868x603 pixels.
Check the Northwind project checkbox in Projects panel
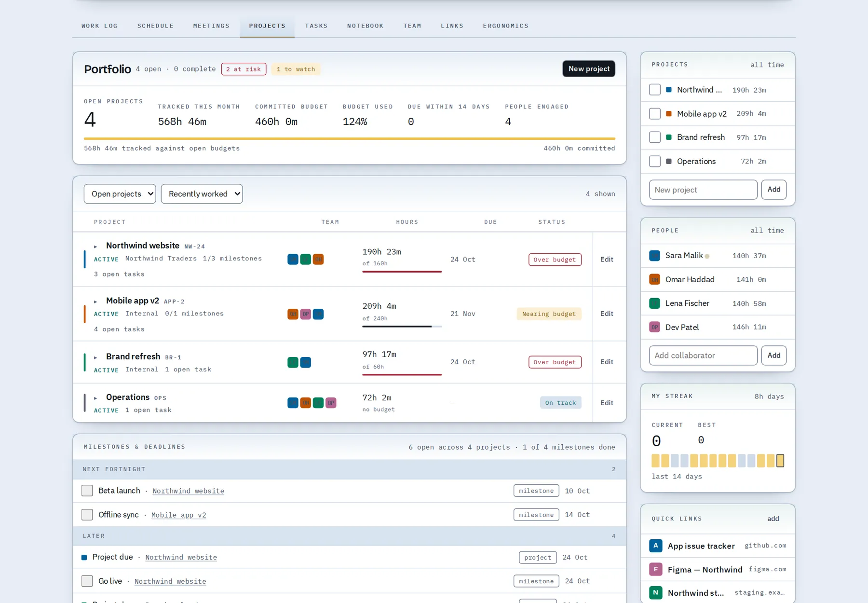(655, 90)
